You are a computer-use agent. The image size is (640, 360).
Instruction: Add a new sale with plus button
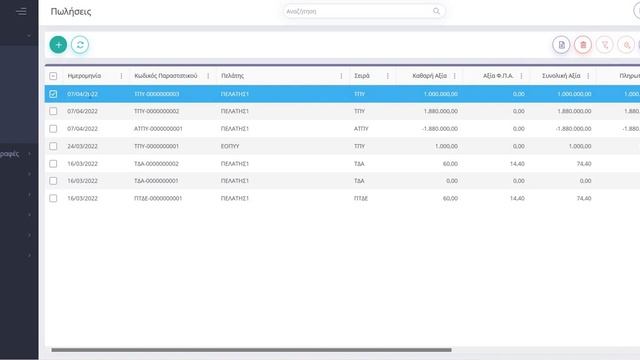point(58,45)
